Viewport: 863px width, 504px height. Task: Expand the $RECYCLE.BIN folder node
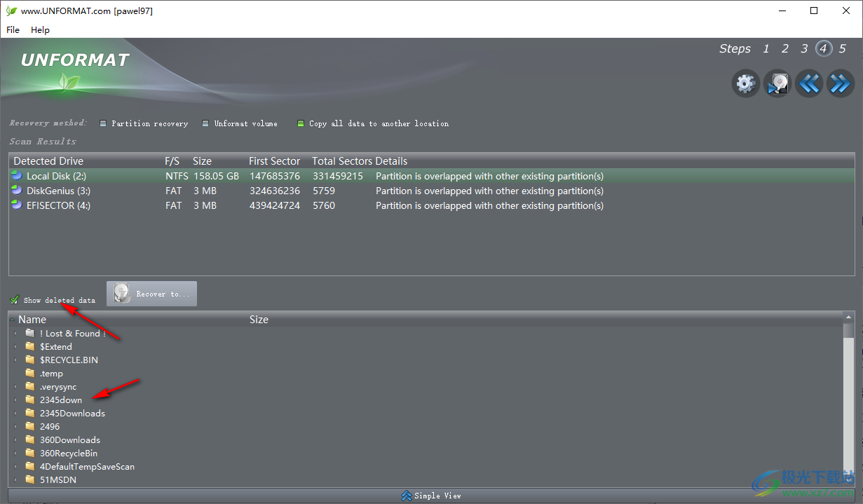(15, 360)
